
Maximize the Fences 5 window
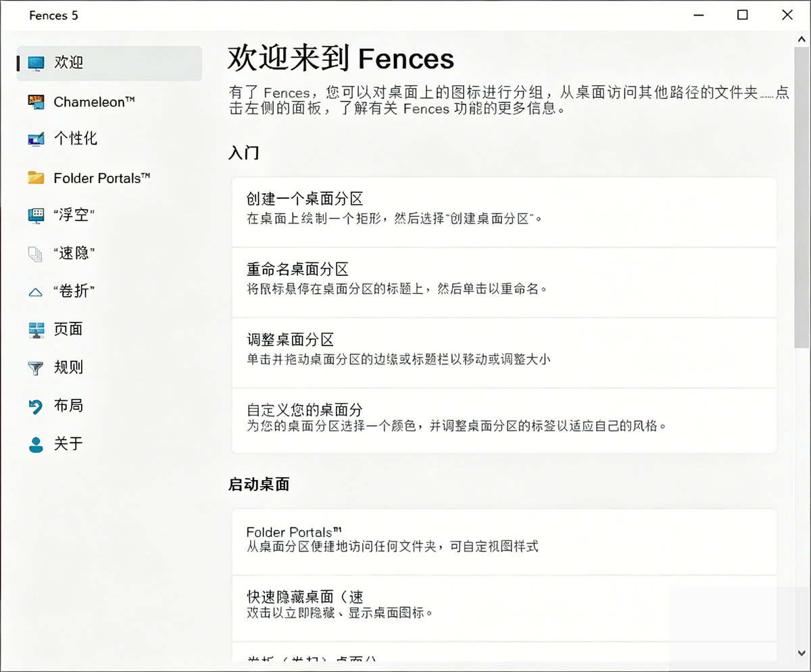[742, 15]
